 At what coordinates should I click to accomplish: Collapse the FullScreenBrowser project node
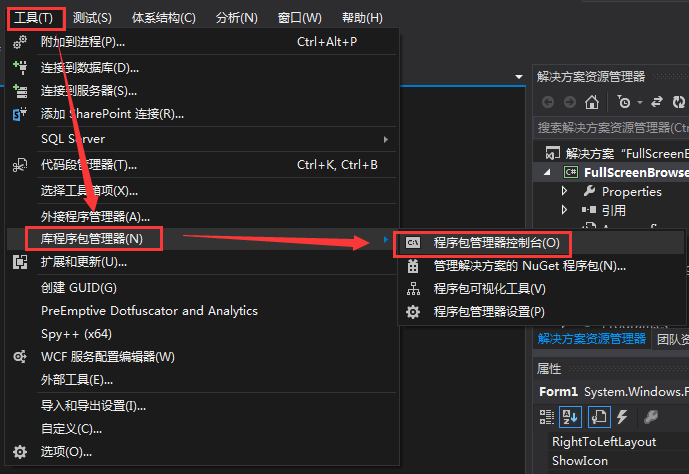(547, 173)
